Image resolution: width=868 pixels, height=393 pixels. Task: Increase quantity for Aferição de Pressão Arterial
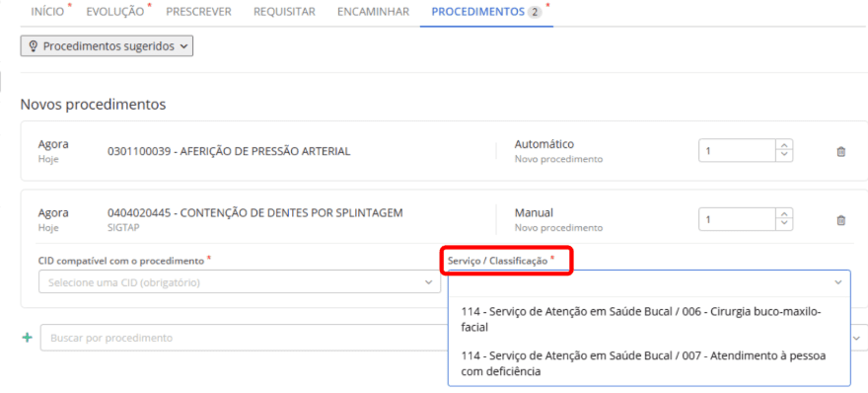(784, 146)
